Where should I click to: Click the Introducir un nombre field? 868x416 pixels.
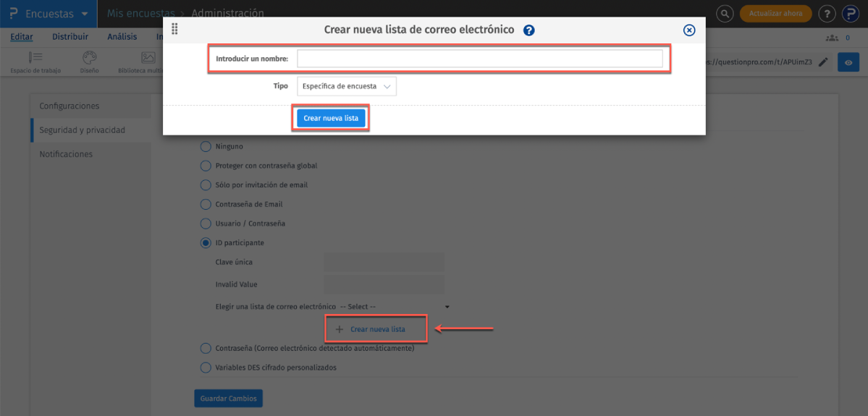(x=480, y=59)
